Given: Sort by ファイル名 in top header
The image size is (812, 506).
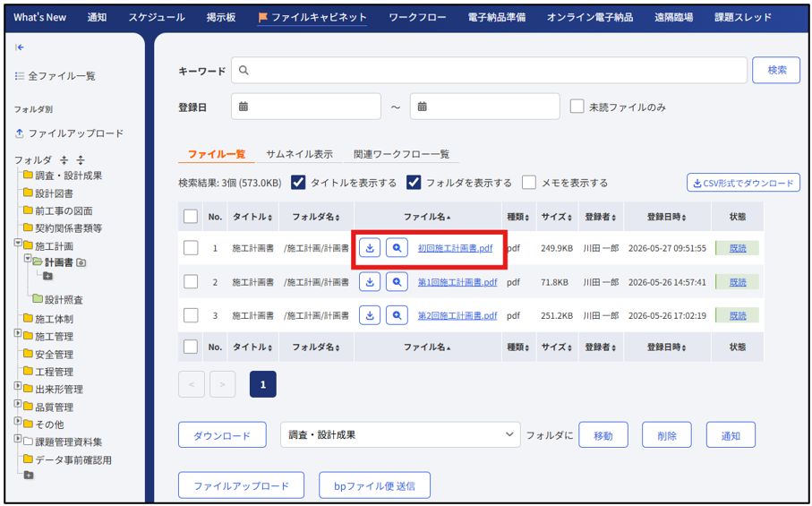Looking at the screenshot, I should (427, 217).
